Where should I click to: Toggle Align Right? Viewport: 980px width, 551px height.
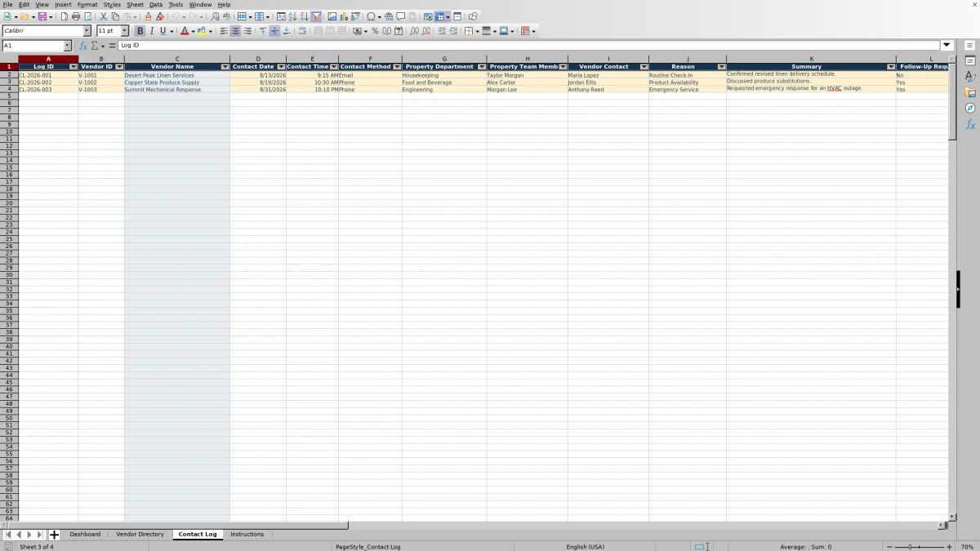click(x=247, y=31)
